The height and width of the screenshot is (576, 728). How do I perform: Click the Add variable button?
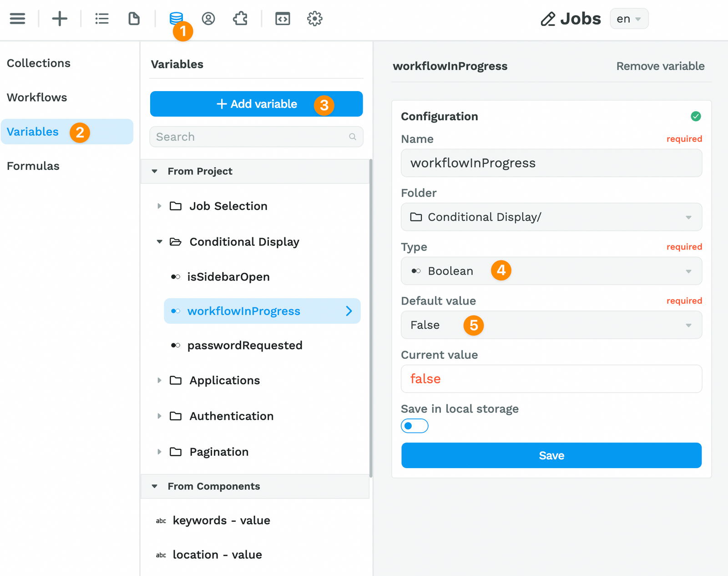coord(256,104)
